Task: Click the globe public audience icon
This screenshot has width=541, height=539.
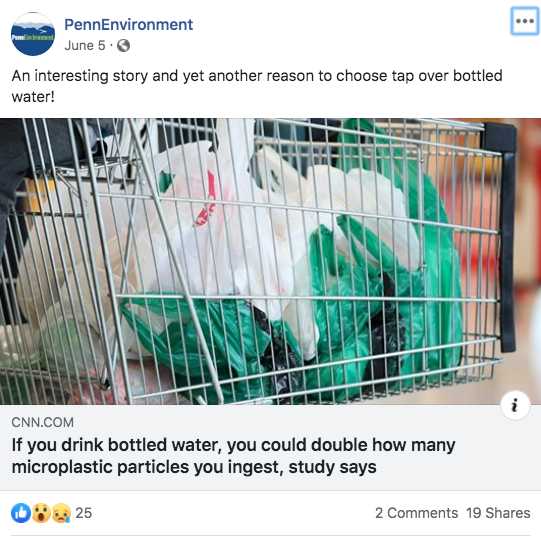Action: [x=124, y=46]
